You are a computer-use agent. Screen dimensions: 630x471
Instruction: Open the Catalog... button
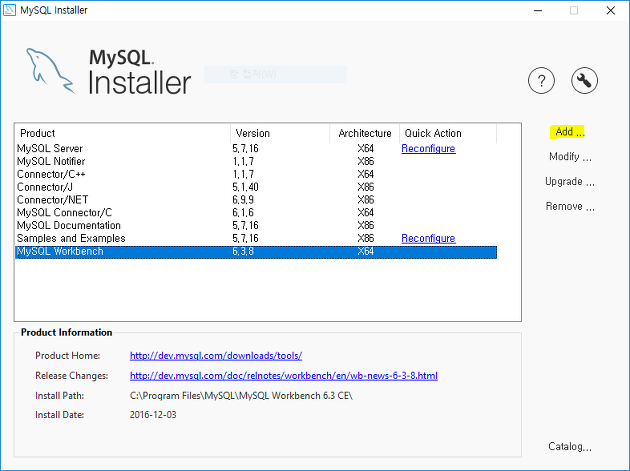click(570, 446)
